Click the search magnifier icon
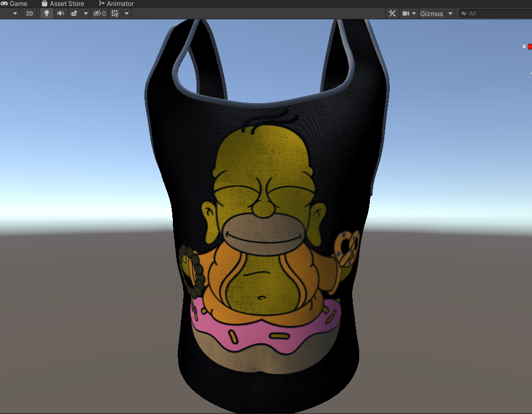 click(464, 13)
